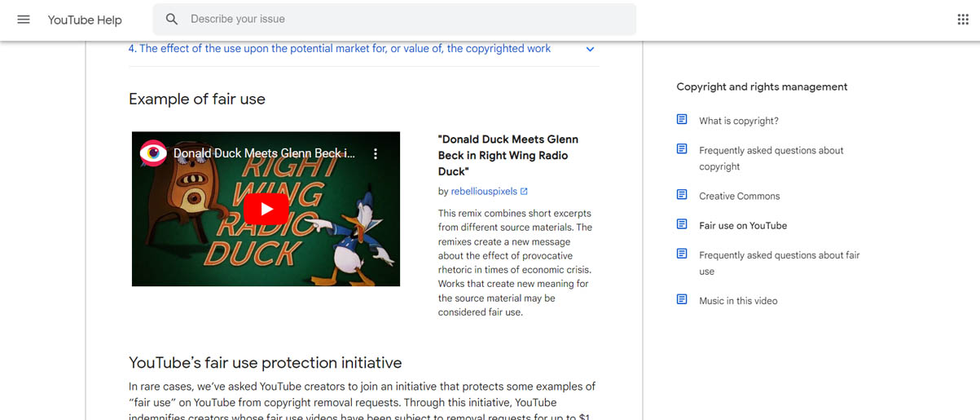Expand the chevron for factor 4 section
980x420 pixels.
tap(590, 49)
